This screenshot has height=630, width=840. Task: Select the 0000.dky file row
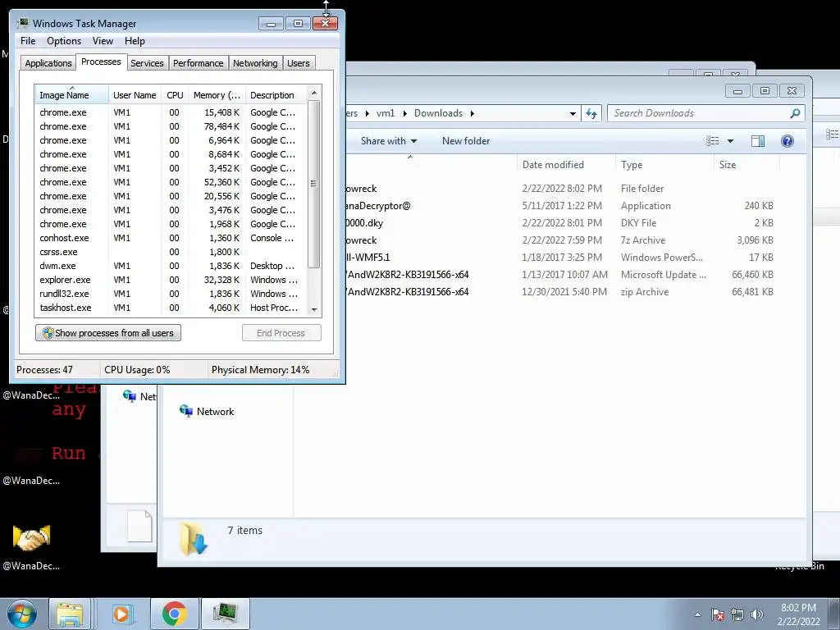point(559,223)
